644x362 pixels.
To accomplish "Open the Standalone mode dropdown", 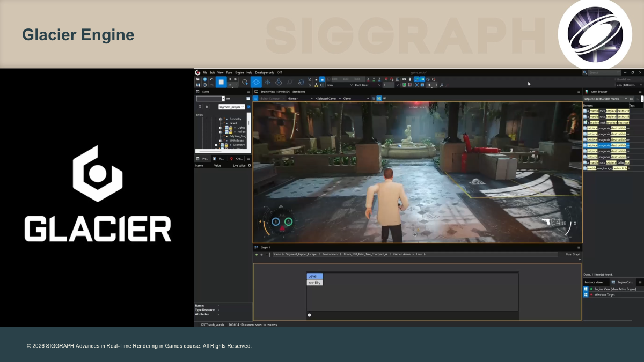I will (x=628, y=79).
